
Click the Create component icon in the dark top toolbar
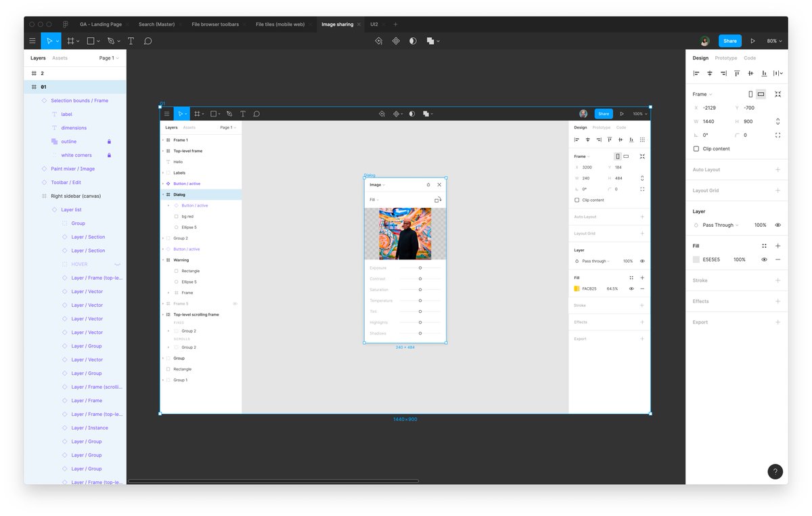click(x=396, y=41)
